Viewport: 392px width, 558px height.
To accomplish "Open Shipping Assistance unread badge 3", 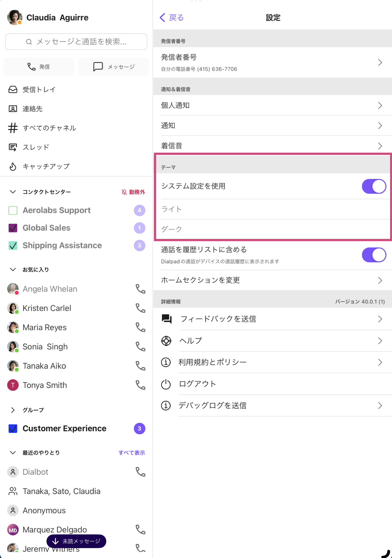I will 139,246.
